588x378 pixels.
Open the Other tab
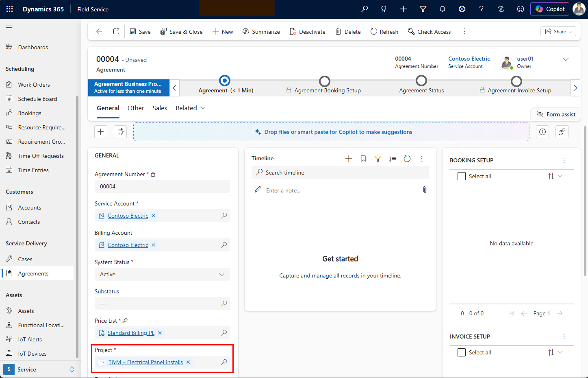click(x=136, y=108)
